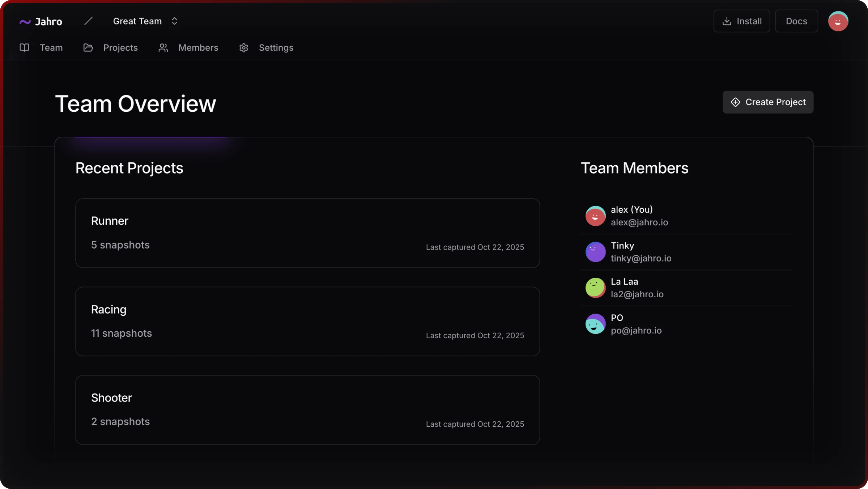The image size is (868, 489).
Task: Click the po@jahro.io email
Action: pos(636,331)
